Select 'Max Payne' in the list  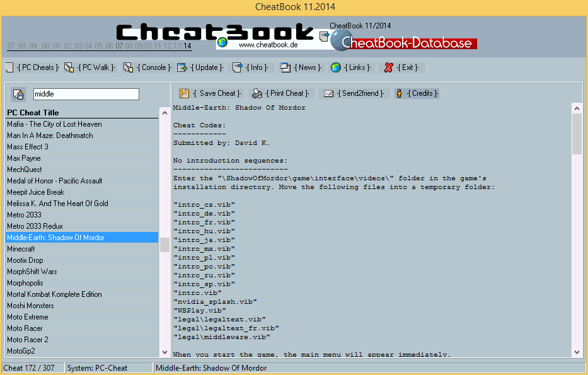coord(82,158)
